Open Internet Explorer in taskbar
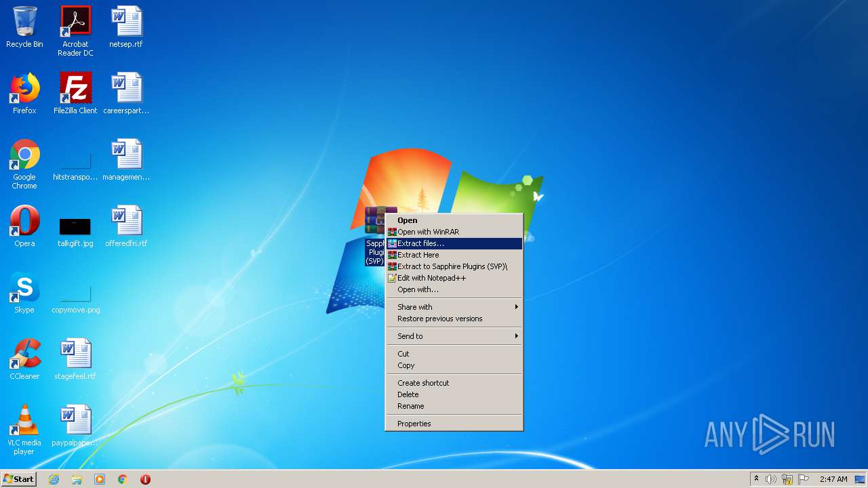 tap(54, 479)
